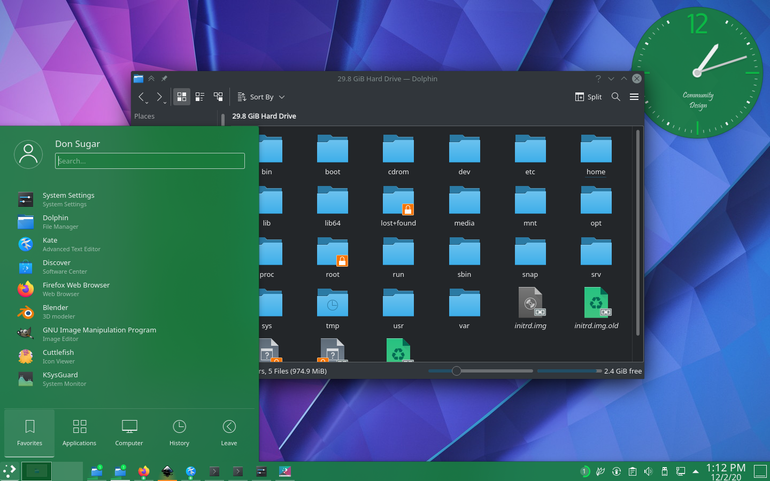The height and width of the screenshot is (481, 770).
Task: Switch Dolphin to Compact view mode
Action: (x=200, y=97)
